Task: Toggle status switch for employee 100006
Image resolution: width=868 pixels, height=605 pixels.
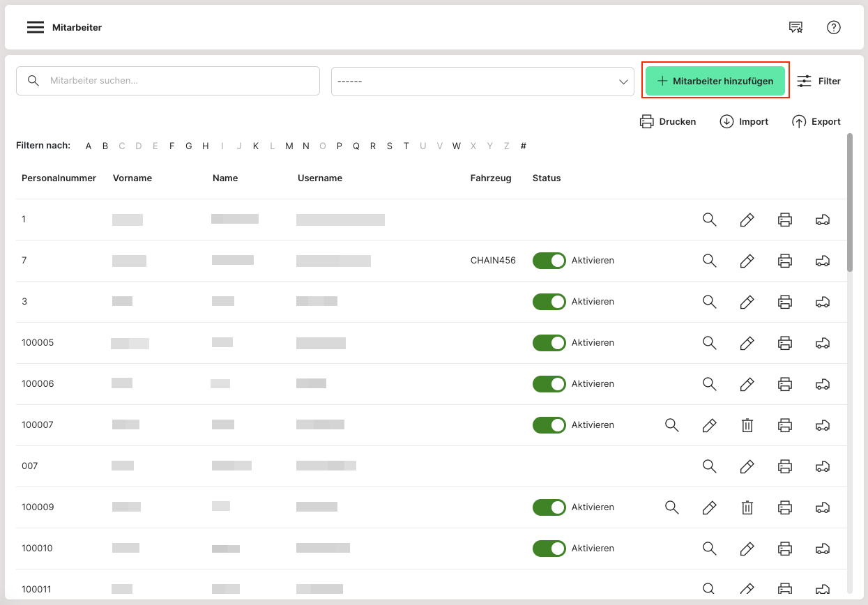Action: pos(549,384)
